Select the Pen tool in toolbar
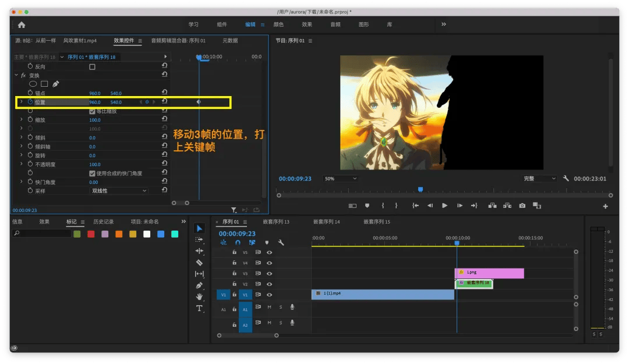The width and height of the screenshot is (629, 364). click(199, 285)
